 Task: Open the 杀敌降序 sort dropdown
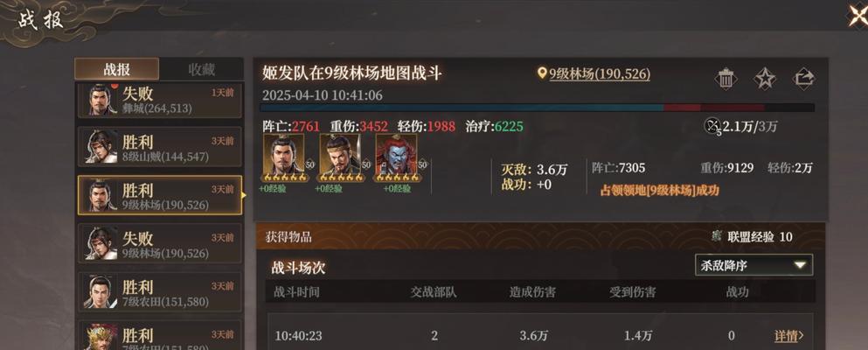754,265
